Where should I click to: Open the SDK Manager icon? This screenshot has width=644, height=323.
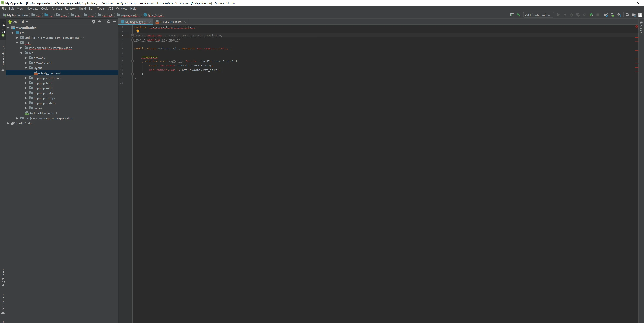pos(619,15)
